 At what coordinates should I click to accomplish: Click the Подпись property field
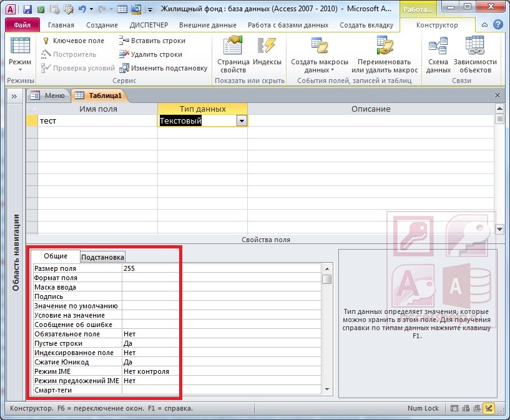[222, 296]
